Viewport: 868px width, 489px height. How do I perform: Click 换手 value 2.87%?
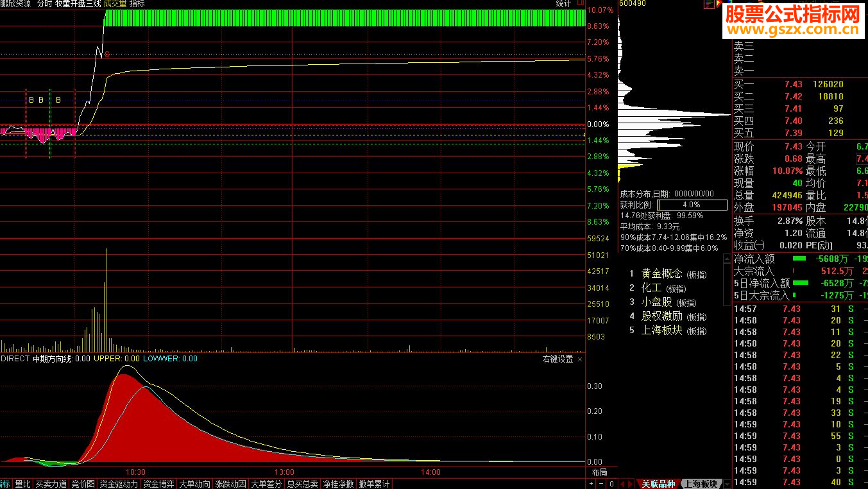[x=790, y=221]
